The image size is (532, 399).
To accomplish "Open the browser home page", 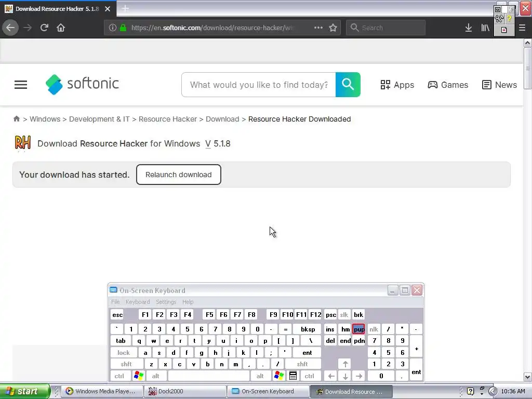I will 61,28.
